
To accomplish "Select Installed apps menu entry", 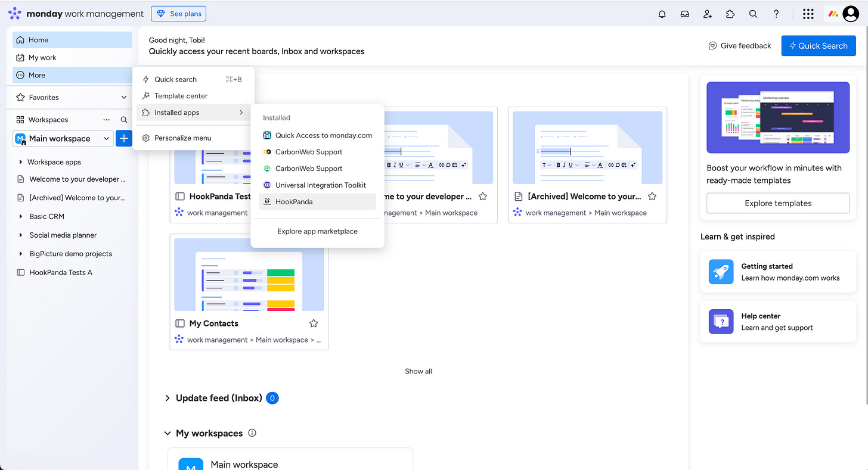I will tap(193, 113).
